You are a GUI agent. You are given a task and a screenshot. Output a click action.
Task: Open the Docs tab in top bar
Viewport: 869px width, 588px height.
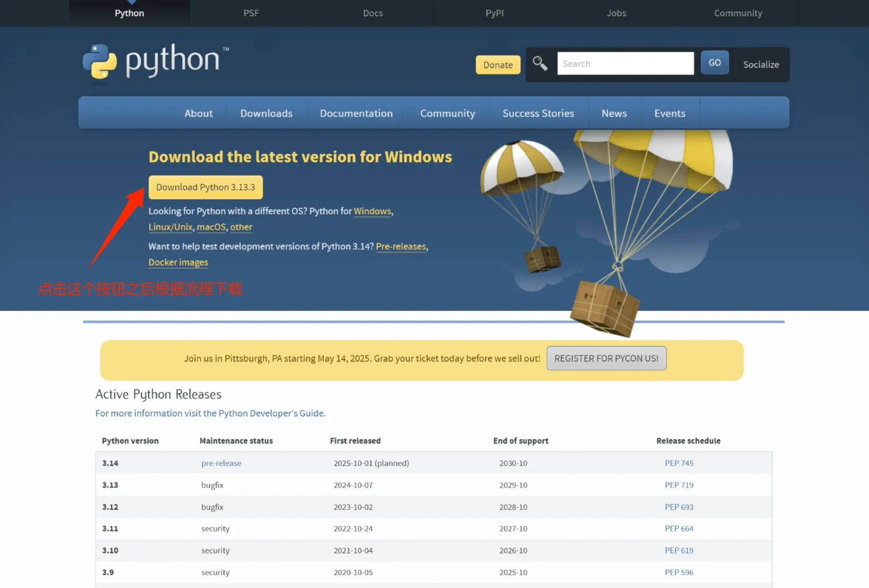coord(373,13)
